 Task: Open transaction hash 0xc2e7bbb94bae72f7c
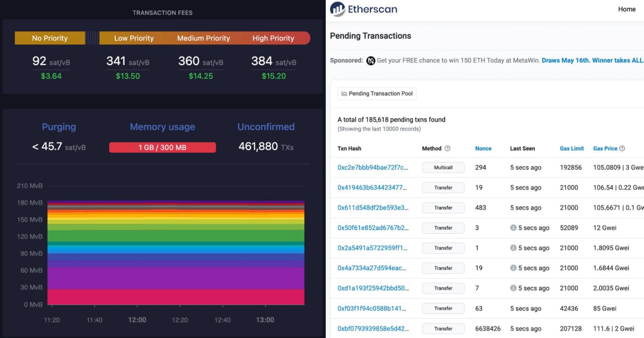point(372,167)
